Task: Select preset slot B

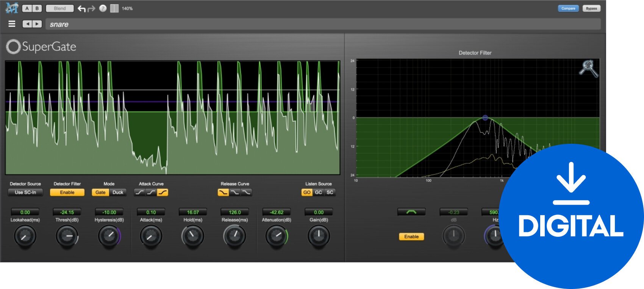Action: coord(37,8)
